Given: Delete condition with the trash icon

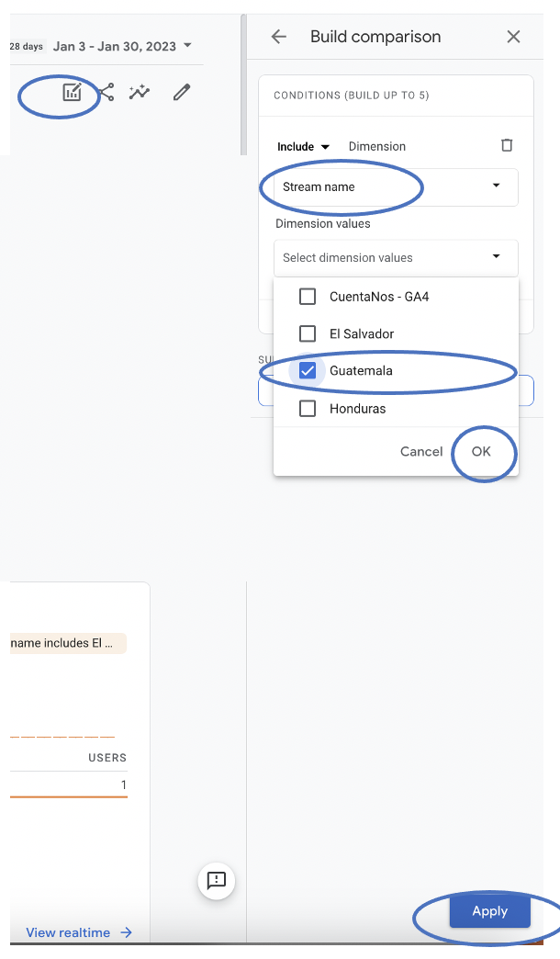Looking at the screenshot, I should 507,145.
